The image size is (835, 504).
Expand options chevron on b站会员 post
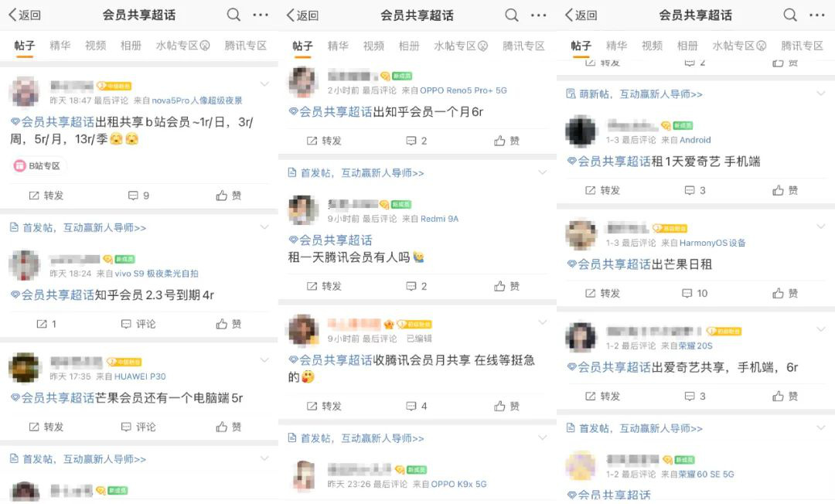coord(264,83)
